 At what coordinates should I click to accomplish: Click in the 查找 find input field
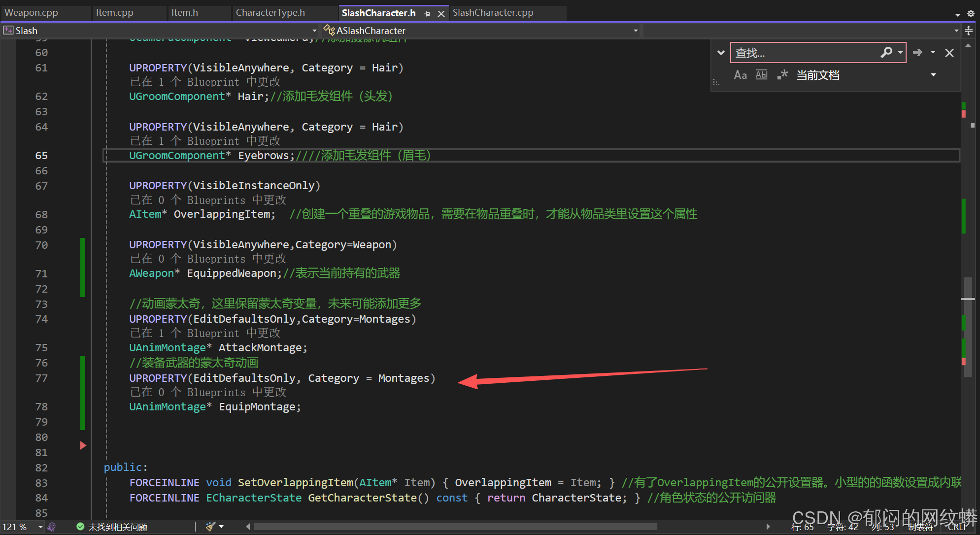tap(803, 53)
